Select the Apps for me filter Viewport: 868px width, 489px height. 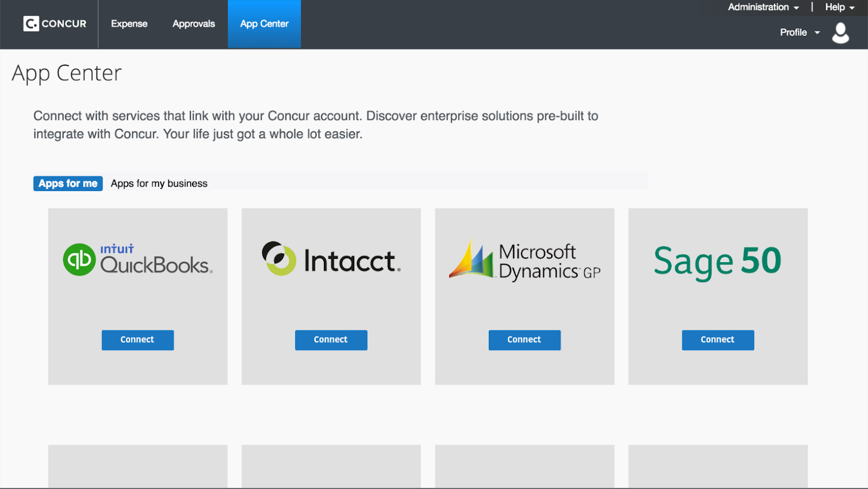tap(68, 183)
